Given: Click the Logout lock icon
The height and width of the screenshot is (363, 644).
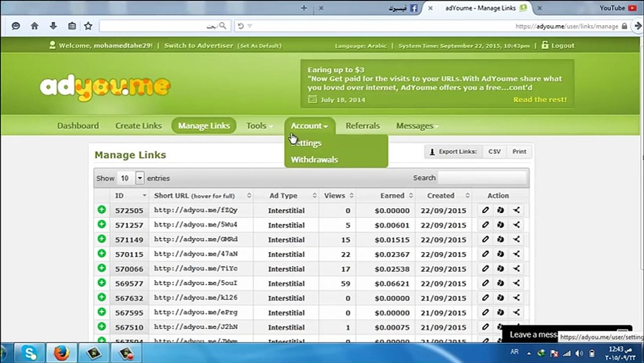Looking at the screenshot, I should [545, 45].
